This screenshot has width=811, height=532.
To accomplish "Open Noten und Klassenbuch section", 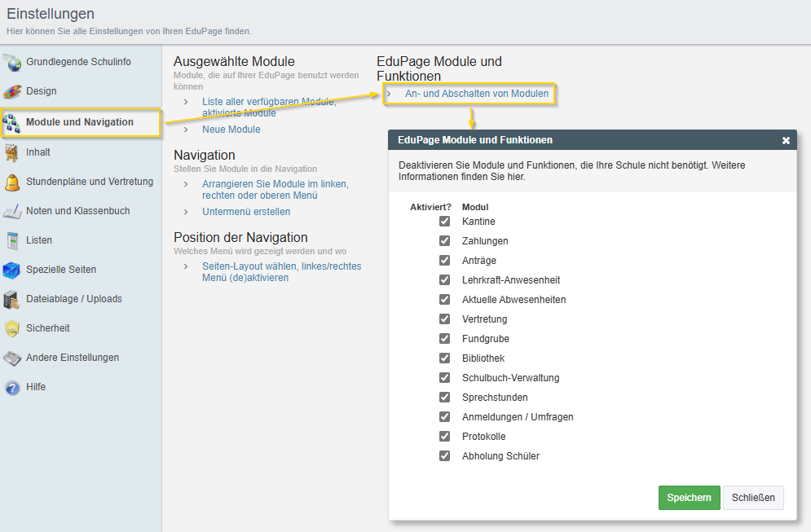I will 77,211.
